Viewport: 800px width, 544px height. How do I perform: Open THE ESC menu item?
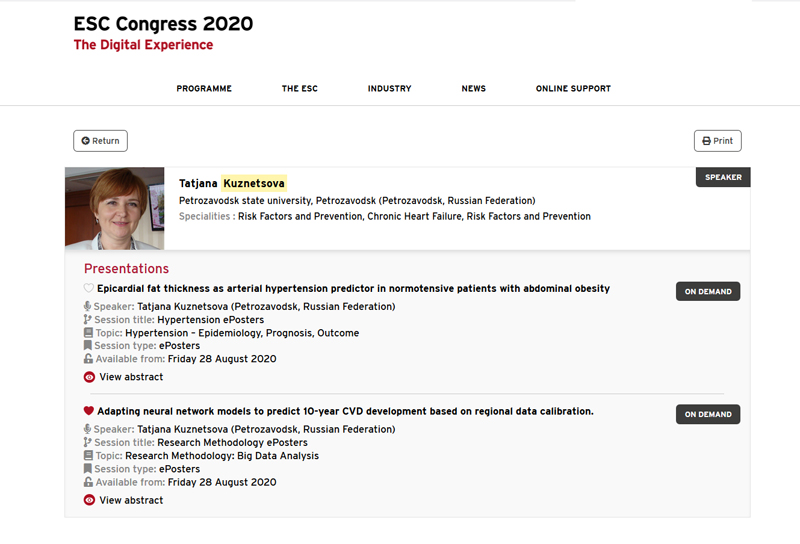(299, 88)
